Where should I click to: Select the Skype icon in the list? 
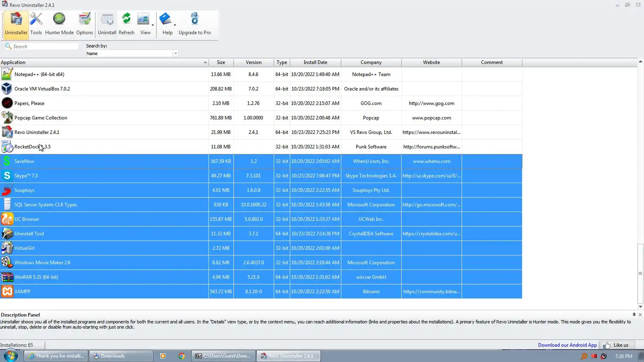[7, 176]
